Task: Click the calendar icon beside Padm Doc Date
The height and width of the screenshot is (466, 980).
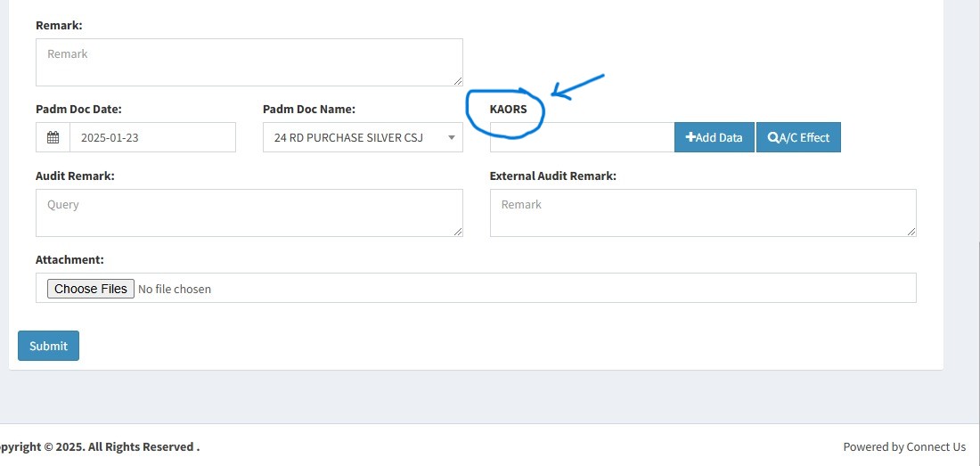Action: [x=53, y=137]
